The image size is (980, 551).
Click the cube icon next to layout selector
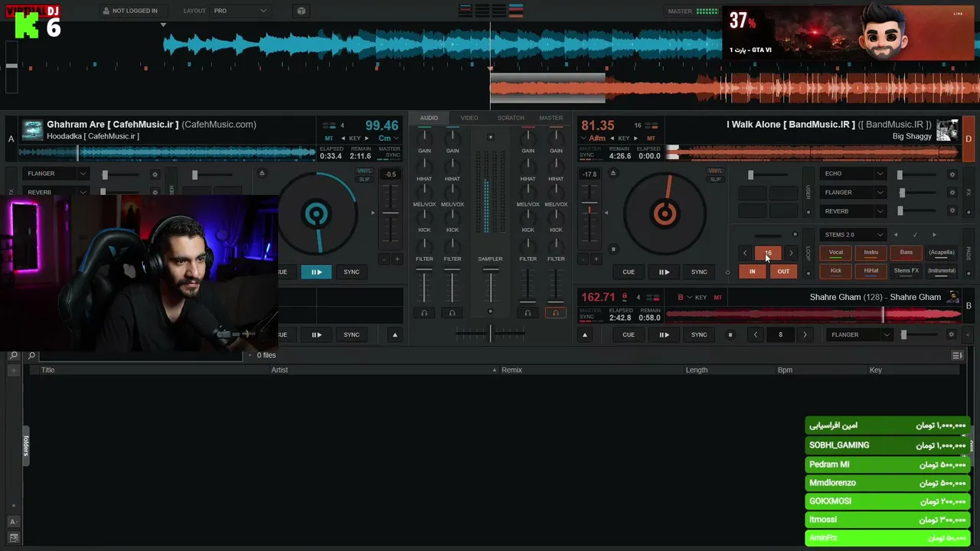coord(301,11)
